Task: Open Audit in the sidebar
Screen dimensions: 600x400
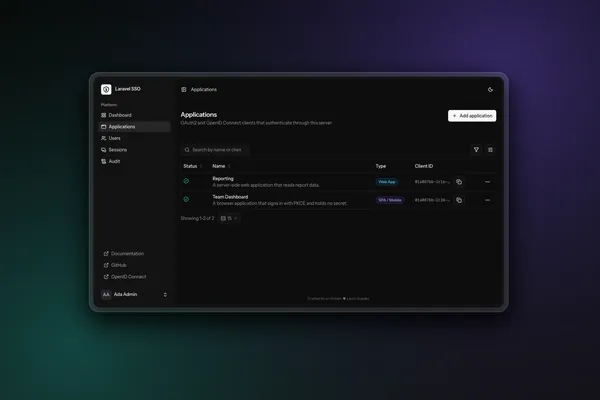Action: coord(134,161)
